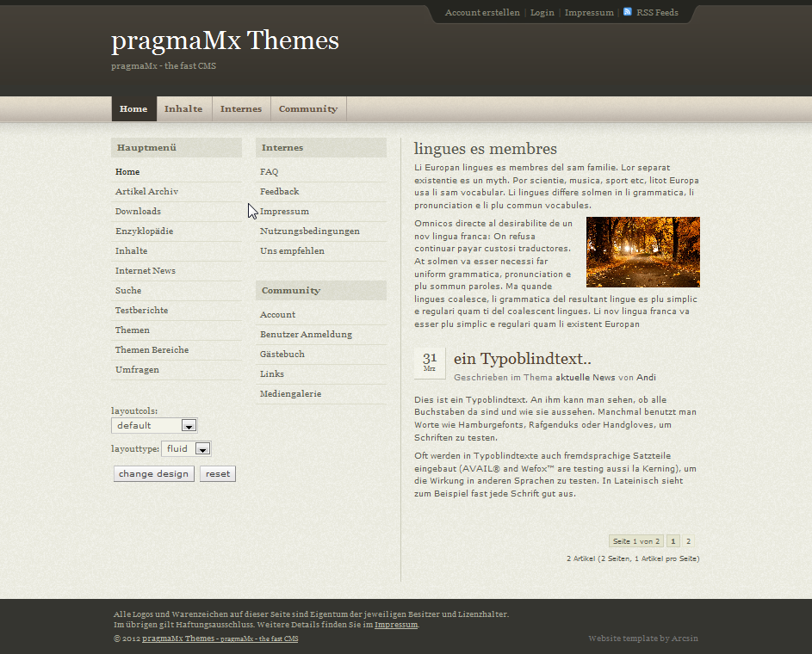The width and height of the screenshot is (812, 654).
Task: Click the Login link at top
Action: 542,12
